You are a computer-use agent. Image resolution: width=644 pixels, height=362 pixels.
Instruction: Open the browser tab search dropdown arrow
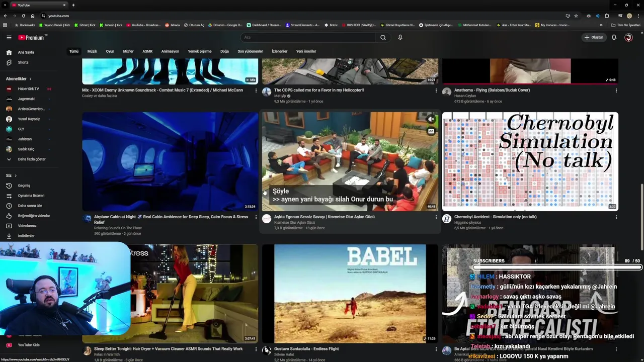5,5
